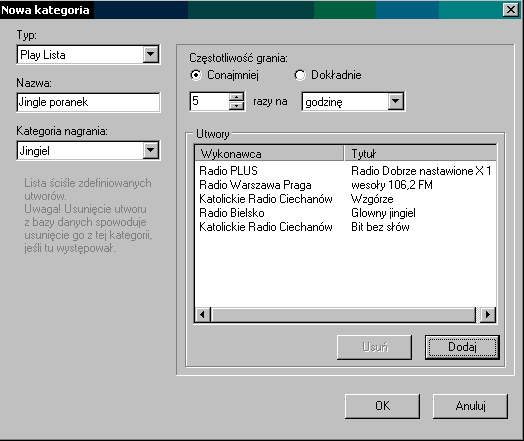Click left arrow of the track list scrollbar
524x441 pixels.
point(203,314)
